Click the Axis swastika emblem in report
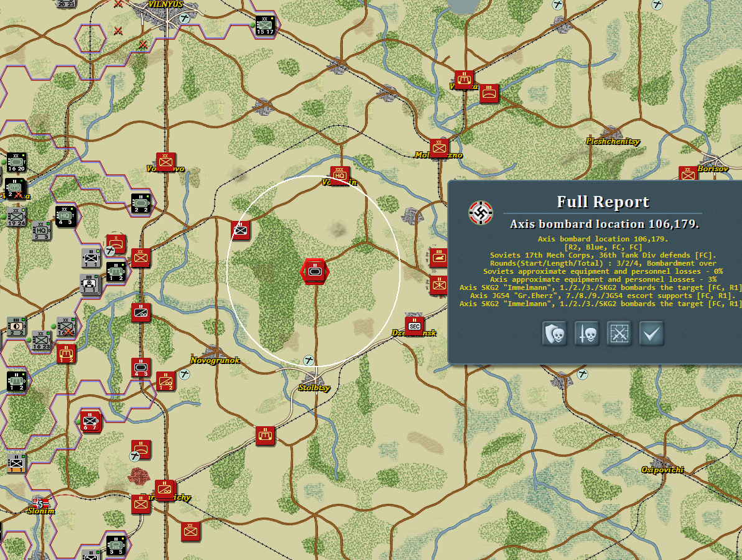 click(481, 213)
